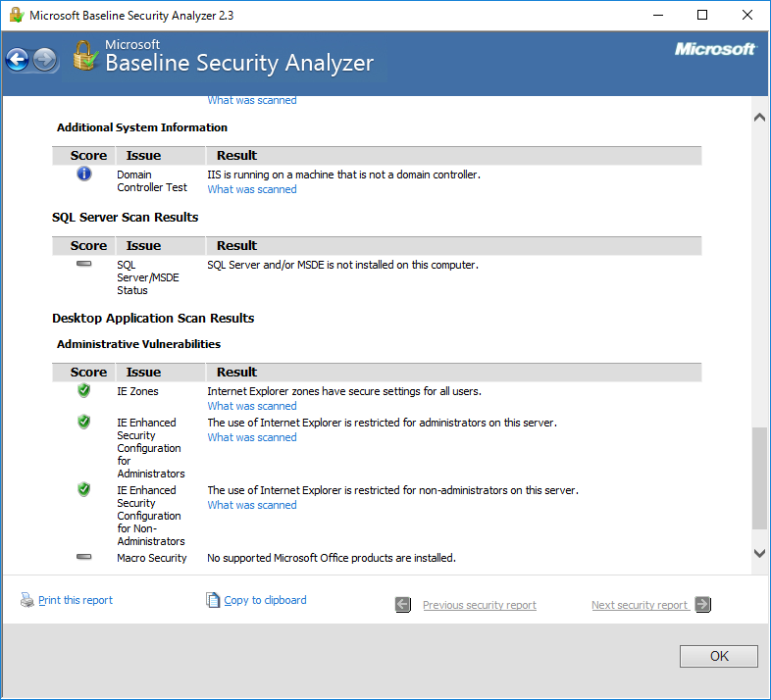
Task: Go to Previous security report
Action: (480, 605)
